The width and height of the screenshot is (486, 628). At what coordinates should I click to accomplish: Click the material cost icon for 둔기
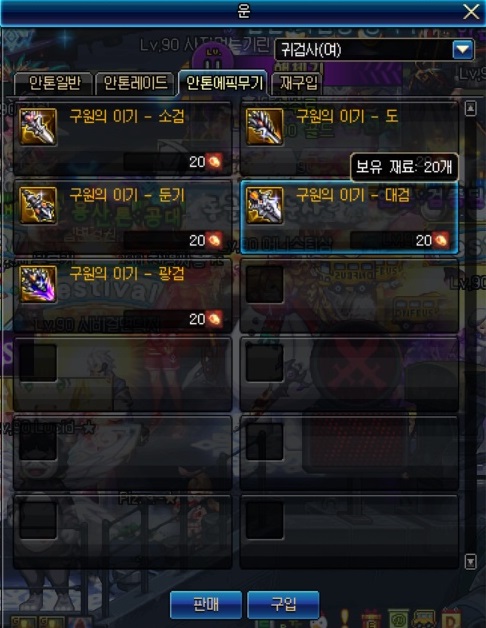click(x=214, y=240)
